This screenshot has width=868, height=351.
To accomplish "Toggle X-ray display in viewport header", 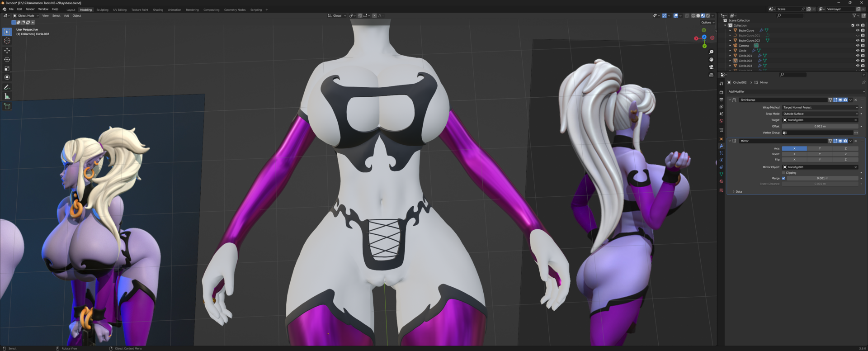I will (x=687, y=15).
